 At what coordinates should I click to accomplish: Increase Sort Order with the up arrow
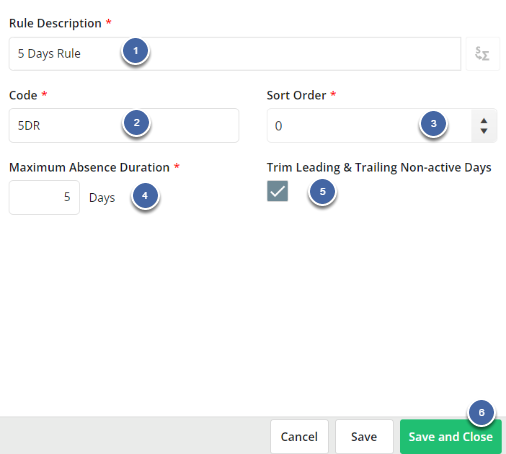484,121
